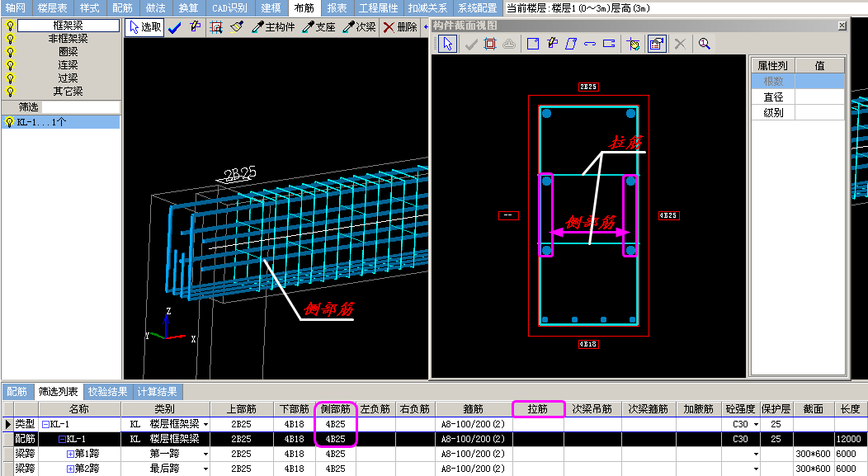The width and height of the screenshot is (868, 476).
Task: Activate the 选取 selection tool in main toolbar
Action: [x=144, y=27]
